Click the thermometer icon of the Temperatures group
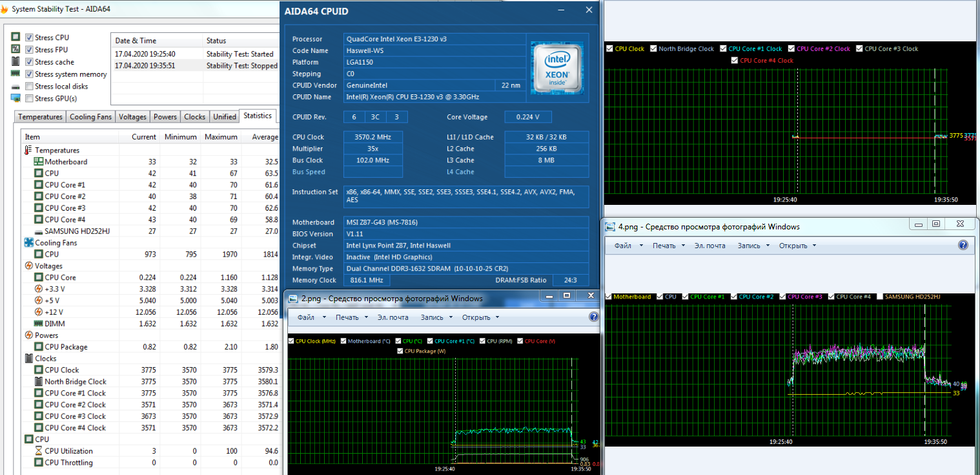This screenshot has height=475, width=980. (28, 150)
